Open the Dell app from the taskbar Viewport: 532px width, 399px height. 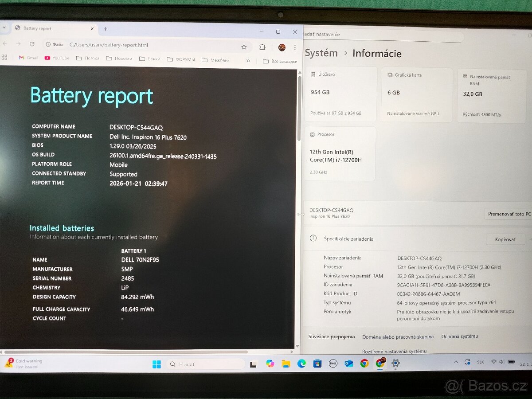[332, 363]
